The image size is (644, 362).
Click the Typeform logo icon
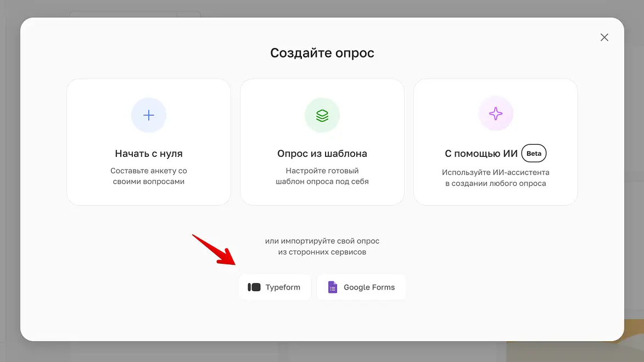[x=254, y=287]
